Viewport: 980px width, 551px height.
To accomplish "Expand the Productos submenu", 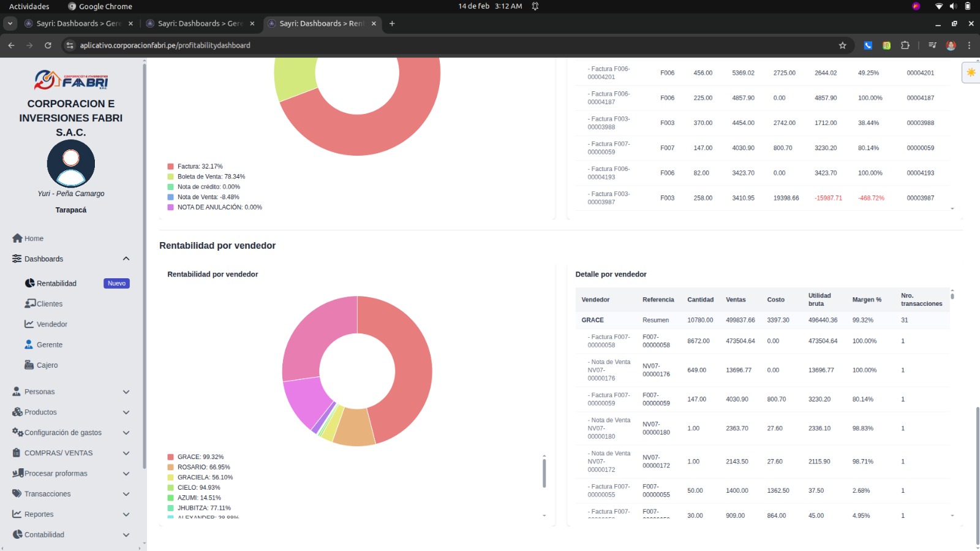I will (126, 412).
